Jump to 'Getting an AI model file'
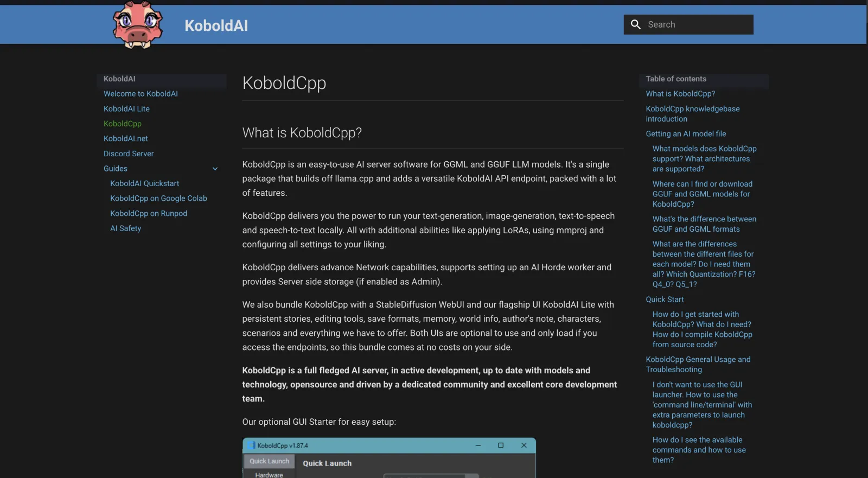This screenshot has width=868, height=478. (686, 134)
